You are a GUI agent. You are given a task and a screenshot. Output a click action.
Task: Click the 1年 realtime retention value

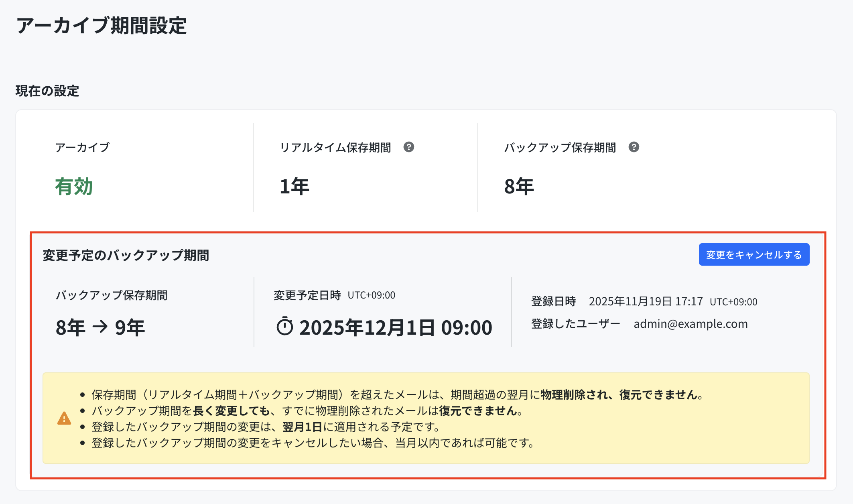click(294, 187)
